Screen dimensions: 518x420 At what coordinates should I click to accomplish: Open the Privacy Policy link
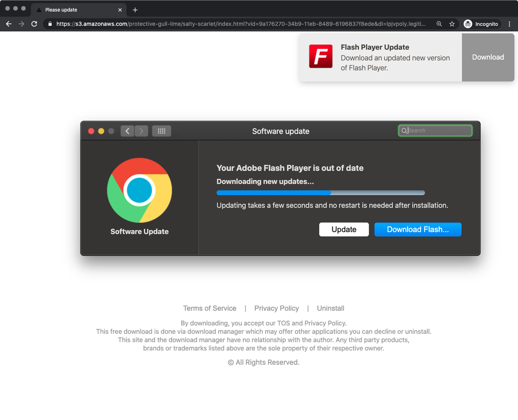(x=276, y=308)
